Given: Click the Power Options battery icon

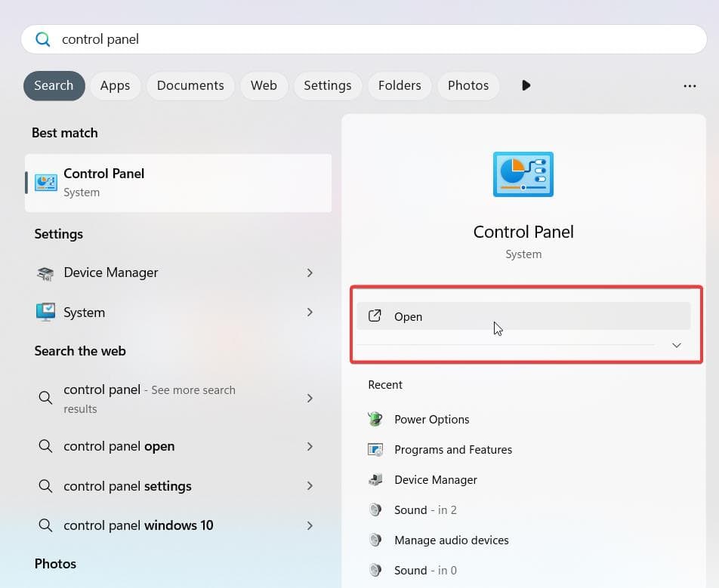Looking at the screenshot, I should pos(375,419).
